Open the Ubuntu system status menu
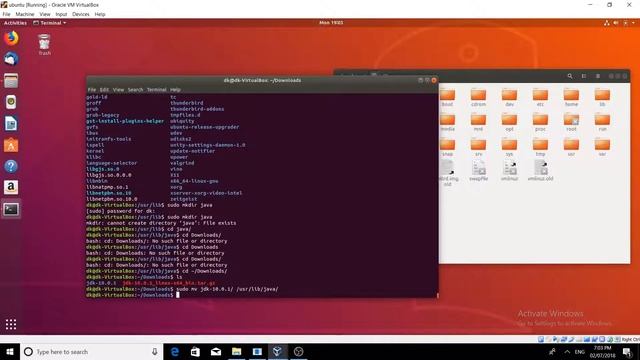The height and width of the screenshot is (360, 640). coord(620,23)
